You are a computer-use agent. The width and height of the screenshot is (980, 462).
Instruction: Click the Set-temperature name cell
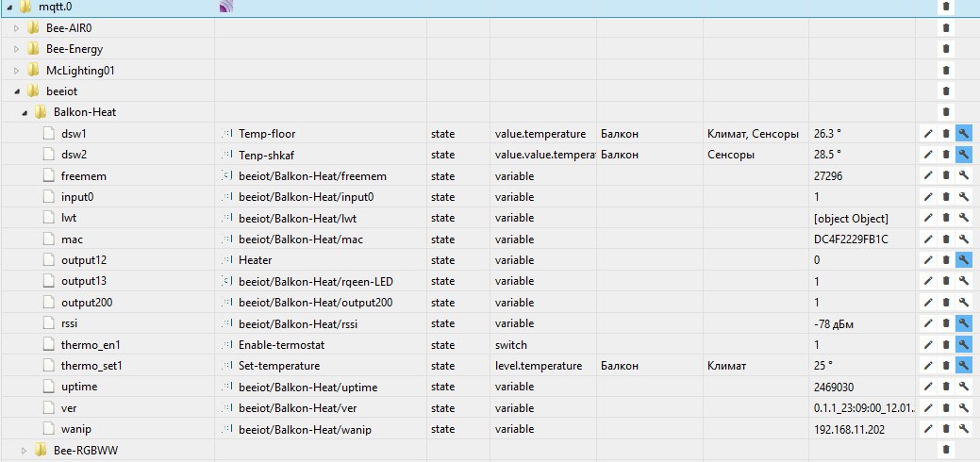279,366
